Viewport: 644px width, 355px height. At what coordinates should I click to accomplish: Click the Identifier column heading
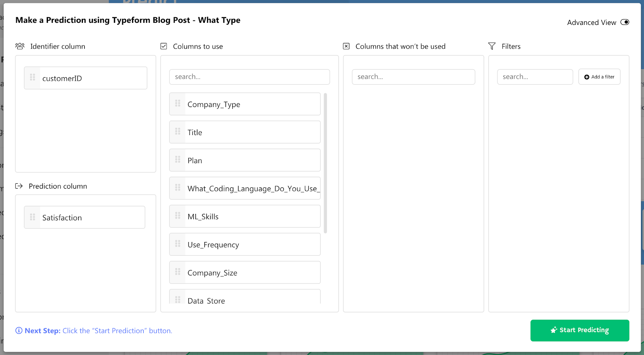pyautogui.click(x=58, y=46)
